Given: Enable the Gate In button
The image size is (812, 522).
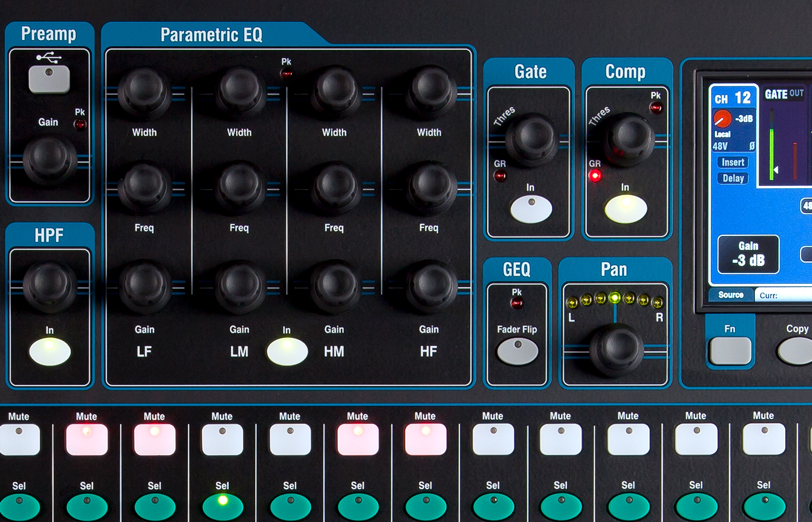Looking at the screenshot, I should [x=531, y=209].
